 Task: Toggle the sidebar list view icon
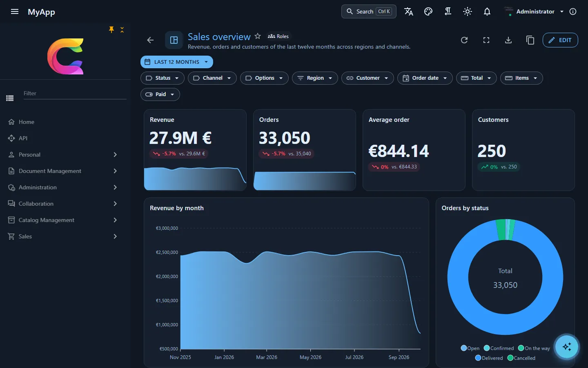(x=10, y=98)
